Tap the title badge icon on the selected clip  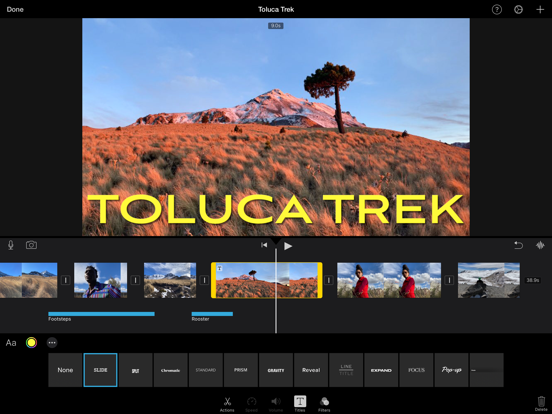[x=219, y=268]
